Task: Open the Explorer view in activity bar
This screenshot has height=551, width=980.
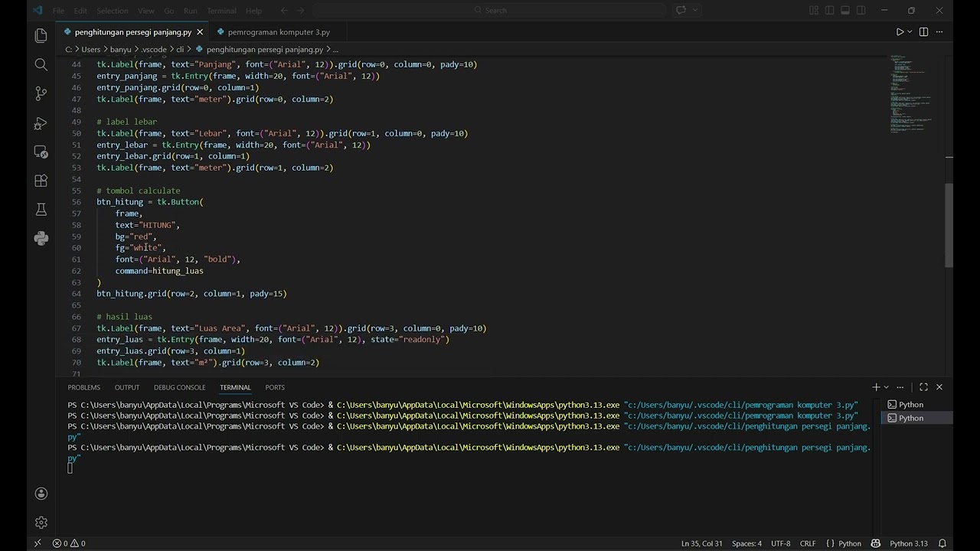Action: click(41, 35)
